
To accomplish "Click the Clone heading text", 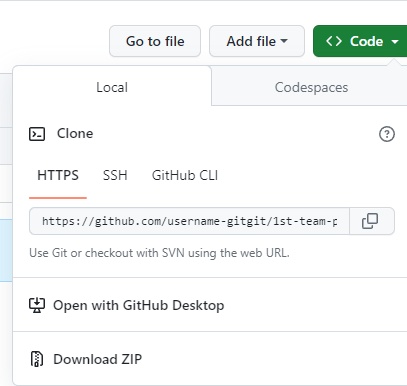I will tap(75, 133).
